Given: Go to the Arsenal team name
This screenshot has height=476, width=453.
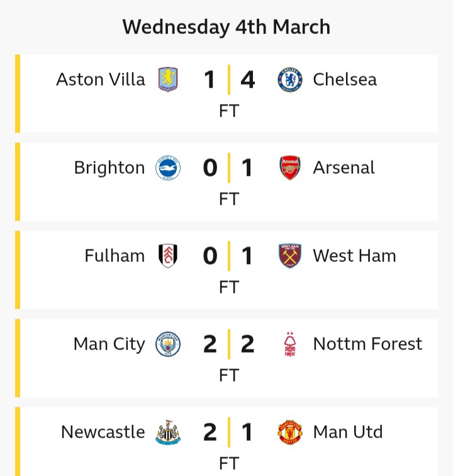Looking at the screenshot, I should point(344,168).
